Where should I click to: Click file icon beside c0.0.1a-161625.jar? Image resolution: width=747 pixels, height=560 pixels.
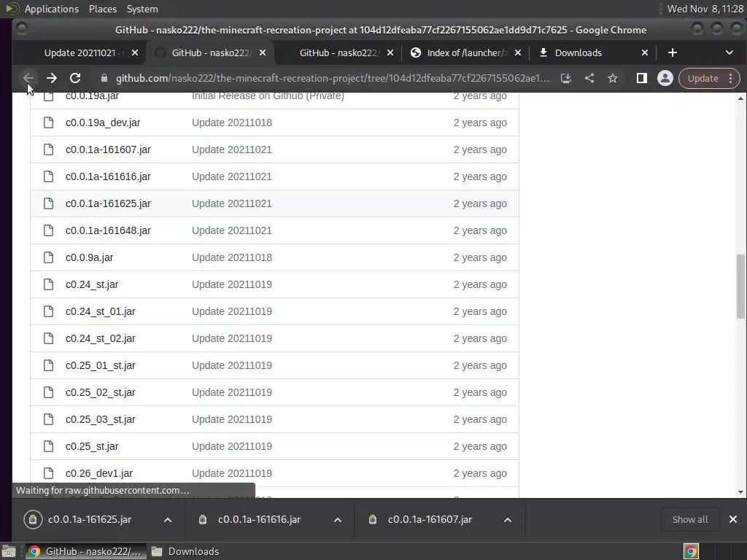(48, 203)
